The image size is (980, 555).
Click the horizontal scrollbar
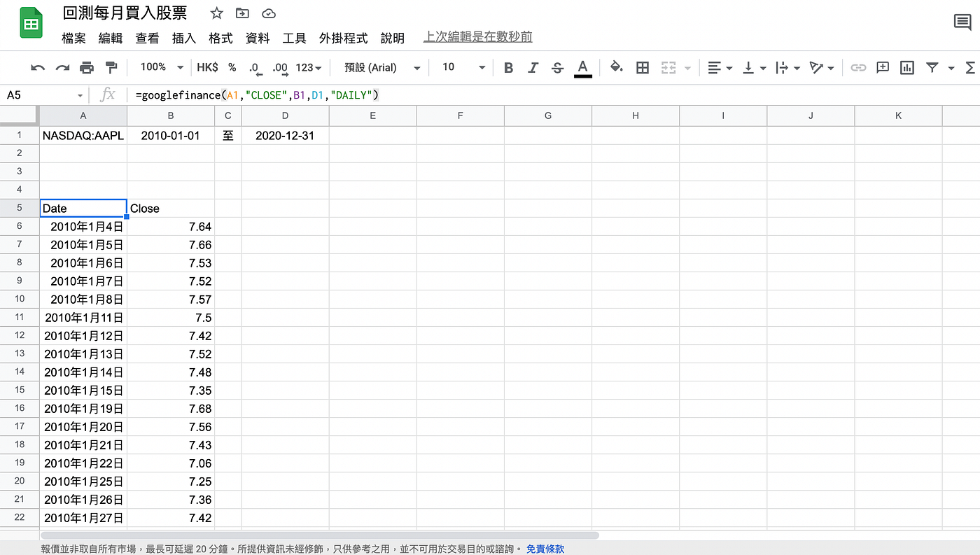(x=321, y=535)
